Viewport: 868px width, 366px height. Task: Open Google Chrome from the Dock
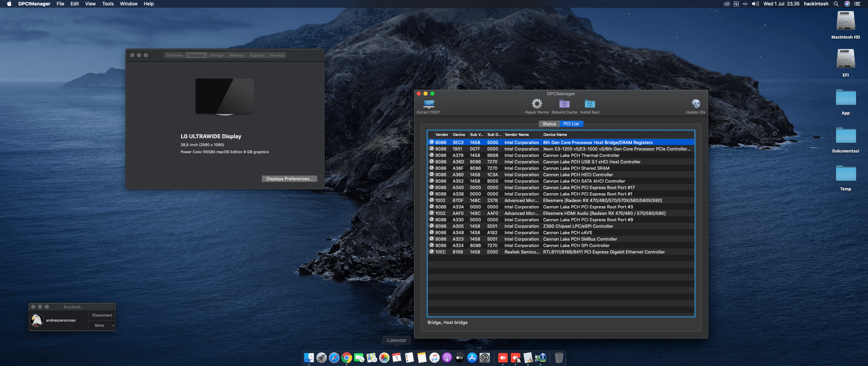click(347, 358)
